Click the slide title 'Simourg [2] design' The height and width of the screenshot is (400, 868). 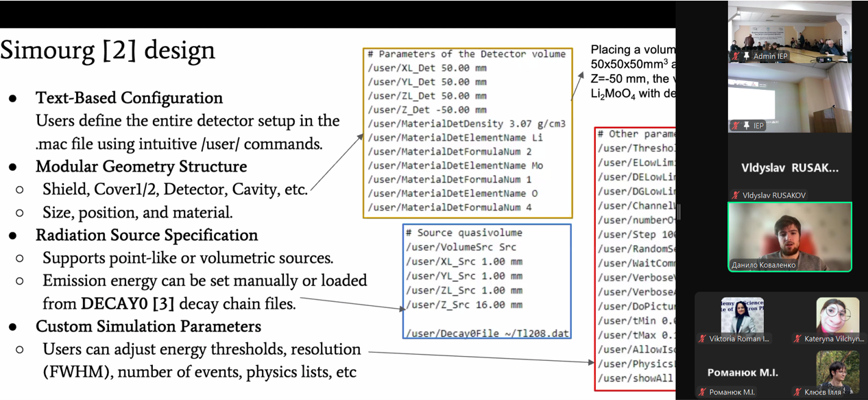coord(108,50)
